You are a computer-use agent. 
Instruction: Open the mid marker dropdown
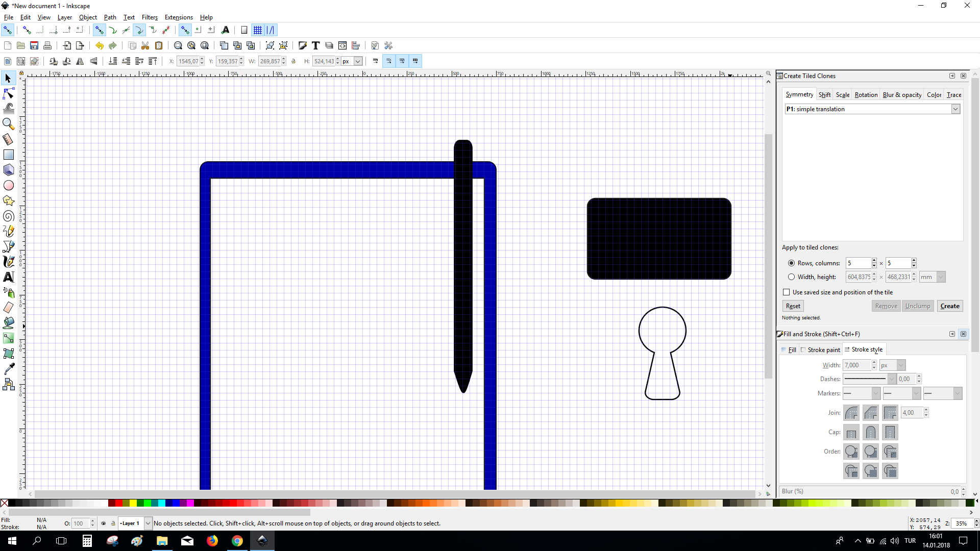pyautogui.click(x=901, y=393)
